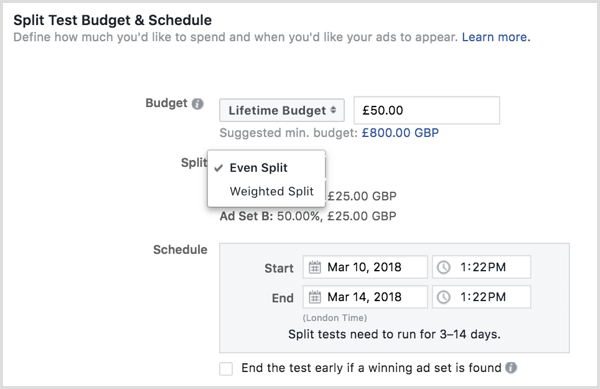Image resolution: width=600 pixels, height=389 pixels.
Task: Click the info icon beside Budget label
Action: [x=197, y=104]
